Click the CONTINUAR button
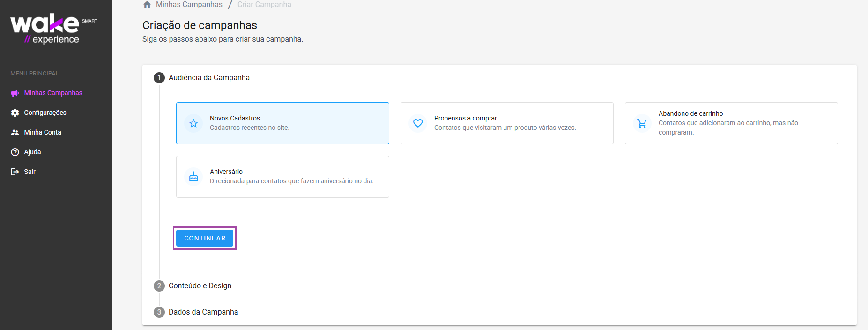Viewport: 868px width, 330px height. tap(205, 238)
